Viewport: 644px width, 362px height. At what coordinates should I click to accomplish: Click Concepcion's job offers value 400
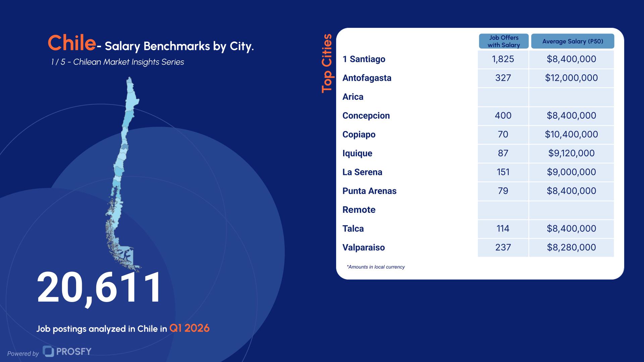coord(503,116)
